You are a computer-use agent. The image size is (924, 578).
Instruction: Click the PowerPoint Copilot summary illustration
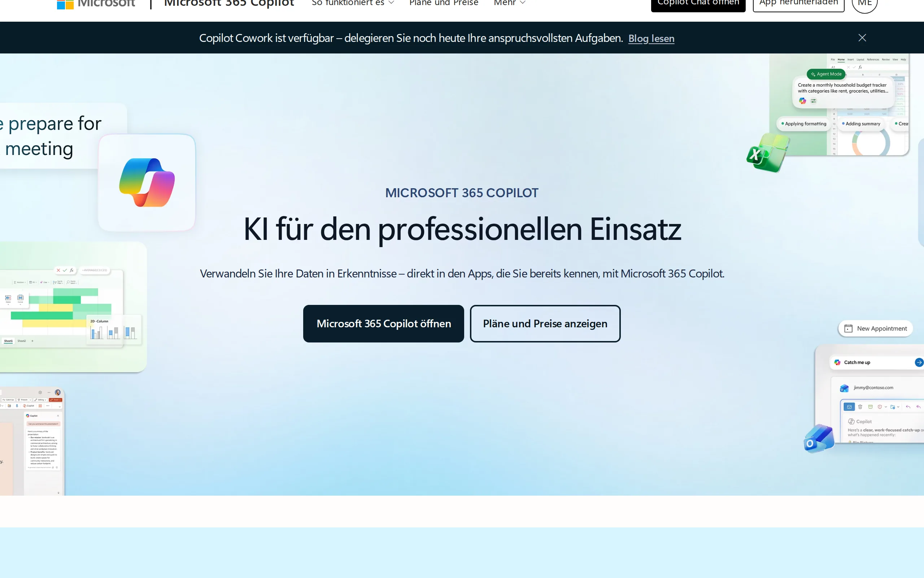[32, 441]
